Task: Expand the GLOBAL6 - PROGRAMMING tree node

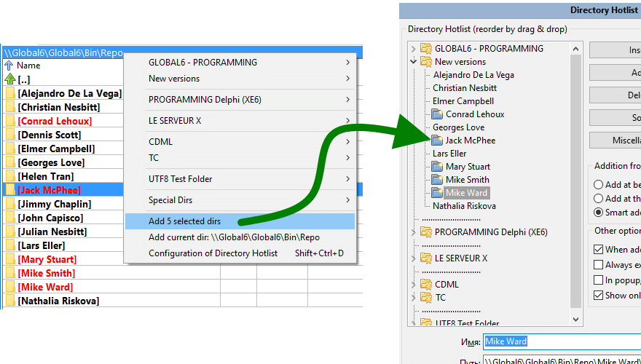Action: click(x=414, y=49)
